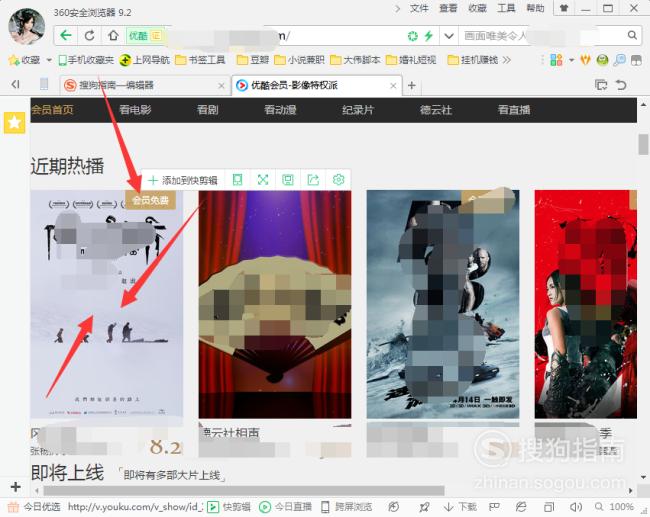The height and width of the screenshot is (517, 650).
Task: Close the 优酷会员-影像特权派 tab
Action: 393,86
